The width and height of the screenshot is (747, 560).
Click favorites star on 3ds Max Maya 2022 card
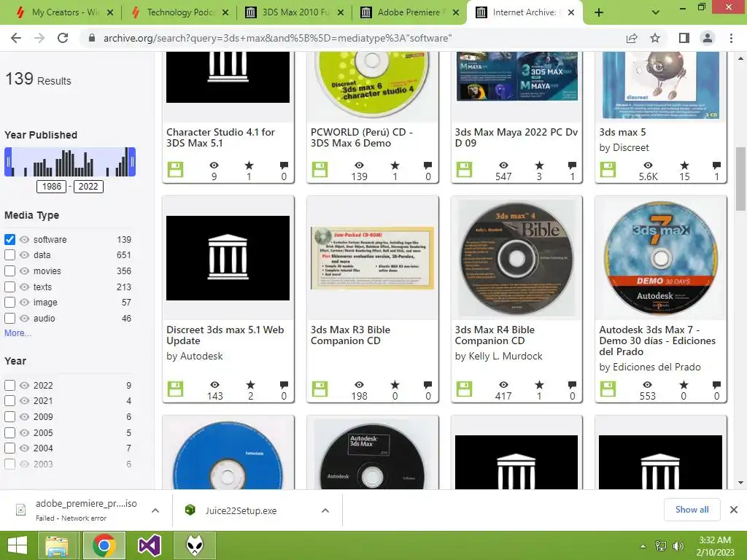[x=539, y=166]
